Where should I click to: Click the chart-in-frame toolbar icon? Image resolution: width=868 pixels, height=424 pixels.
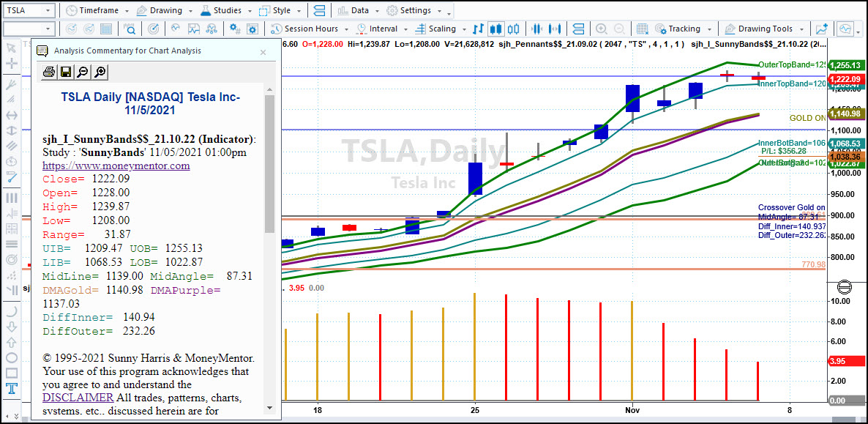pyautogui.click(x=194, y=29)
